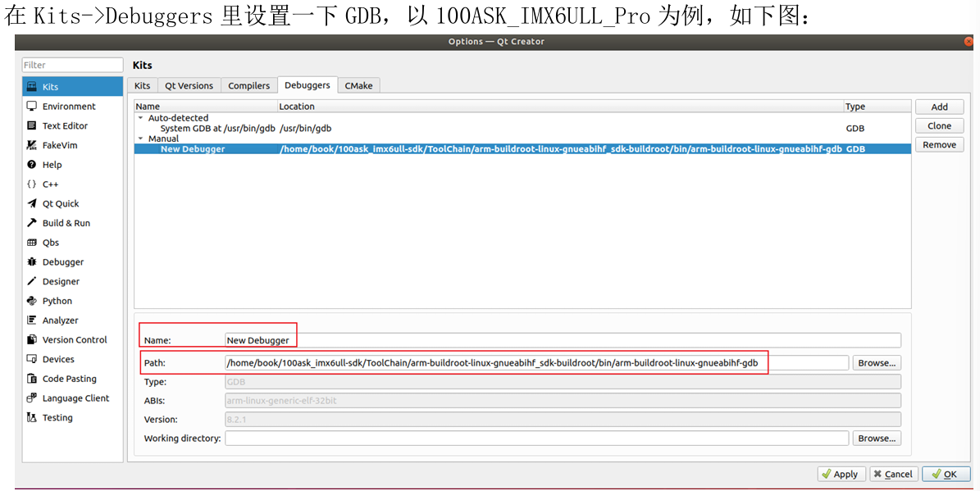
Task: Click the Working directory input field
Action: [537, 439]
